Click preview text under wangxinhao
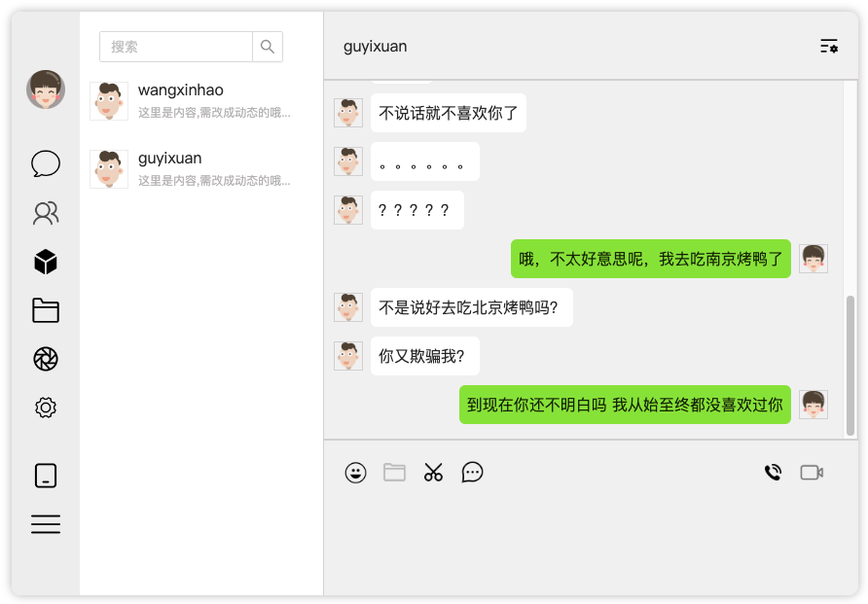Image resolution: width=868 pixels, height=604 pixels. click(214, 113)
